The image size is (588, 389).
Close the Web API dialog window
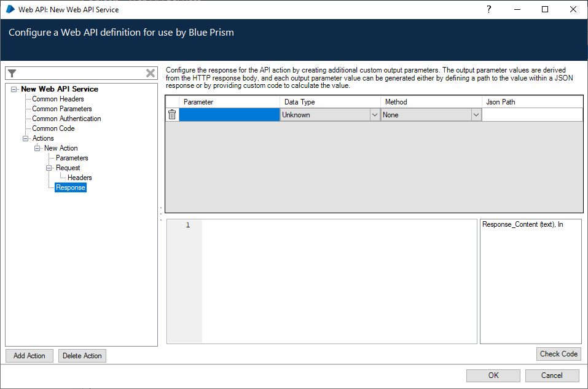[x=573, y=9]
